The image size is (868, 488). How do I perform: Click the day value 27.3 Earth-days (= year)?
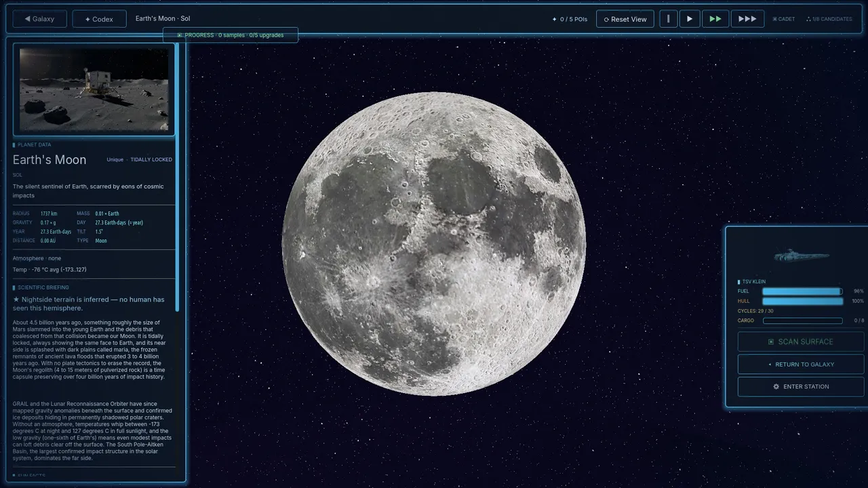tap(119, 222)
